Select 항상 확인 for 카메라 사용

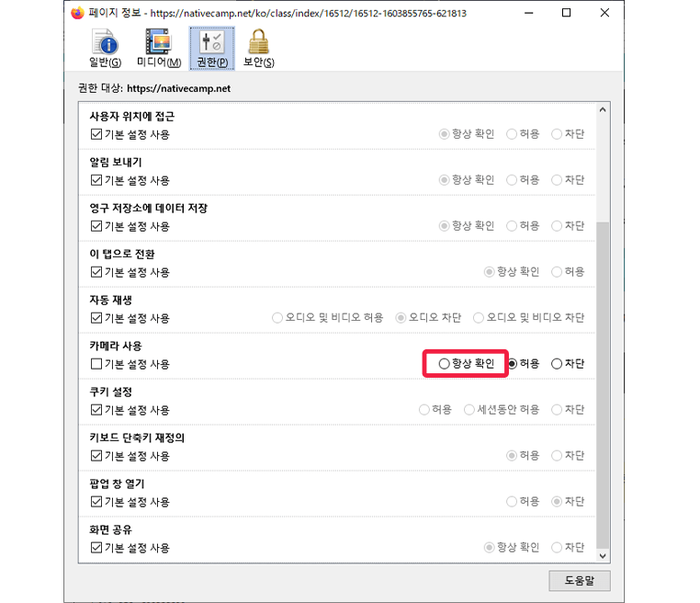[446, 364]
